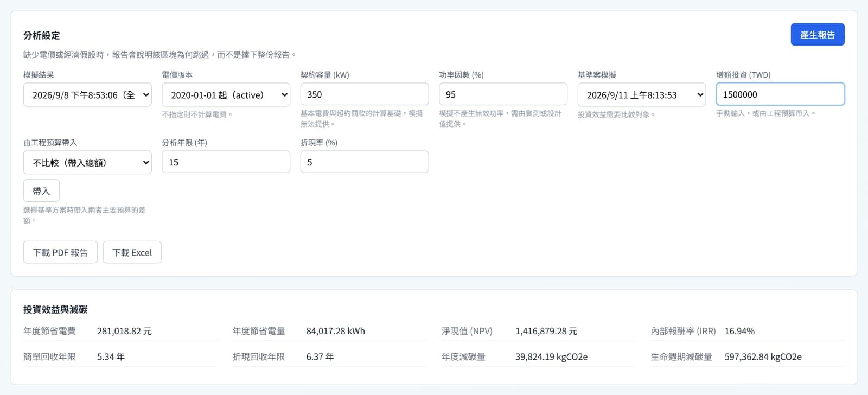Click the 84,017.28 kWh value

pos(336,331)
